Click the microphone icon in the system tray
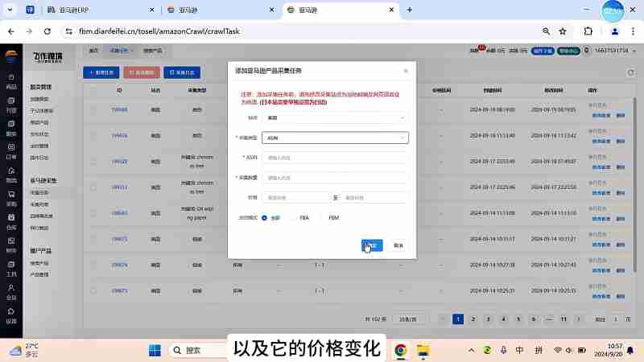Screen dimensions: 644x362 pyautogui.click(x=503, y=350)
